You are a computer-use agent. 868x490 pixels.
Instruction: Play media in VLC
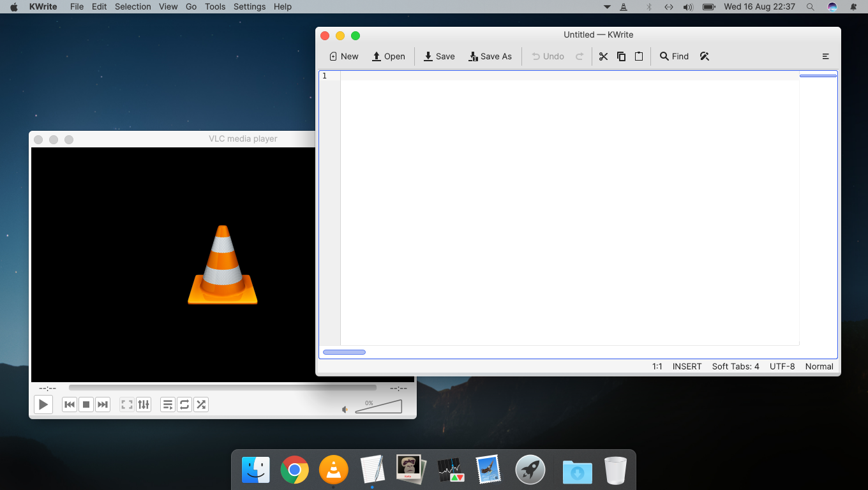pyautogui.click(x=43, y=405)
